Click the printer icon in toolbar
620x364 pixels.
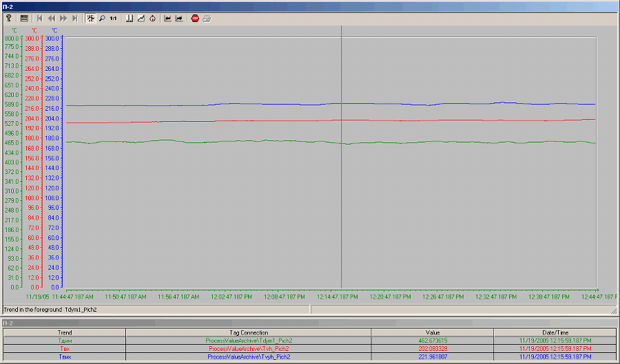207,19
